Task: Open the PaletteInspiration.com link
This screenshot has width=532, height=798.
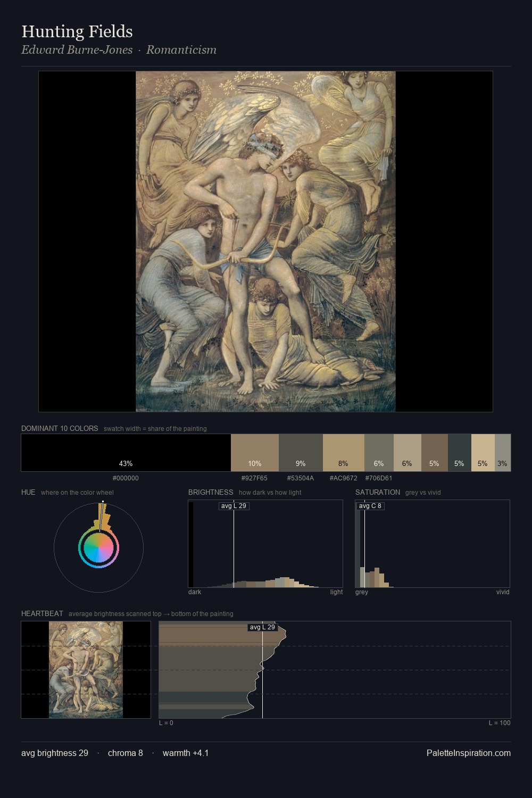Action: pyautogui.click(x=469, y=753)
